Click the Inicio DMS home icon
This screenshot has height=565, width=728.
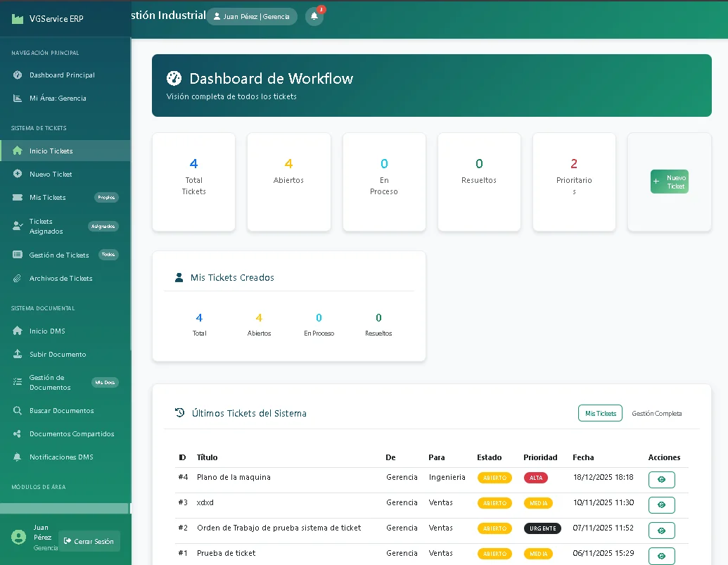pos(16,331)
